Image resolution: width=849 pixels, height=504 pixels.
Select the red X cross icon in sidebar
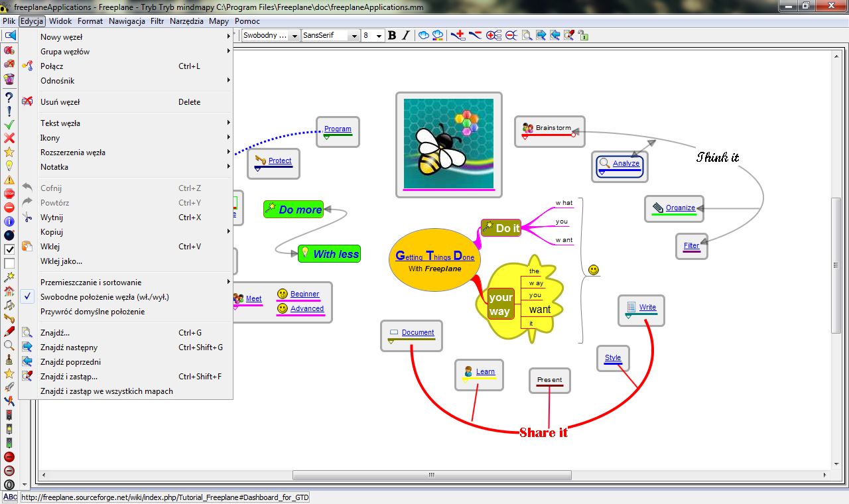tap(9, 138)
